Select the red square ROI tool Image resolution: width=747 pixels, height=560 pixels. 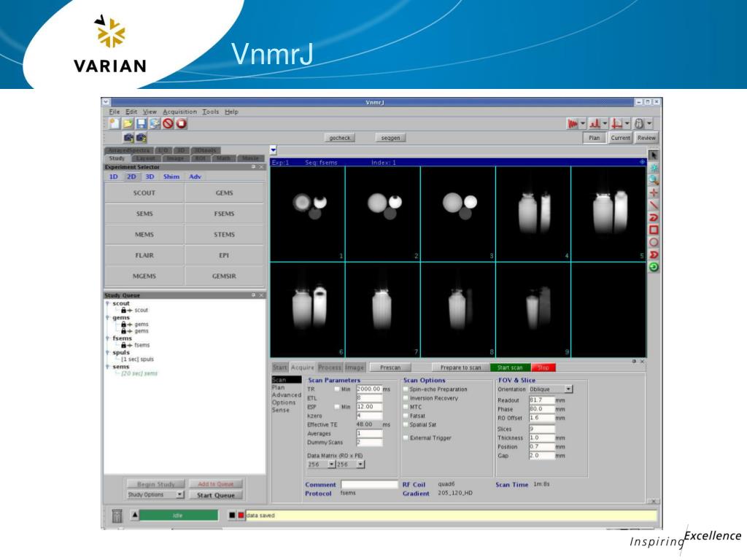(654, 230)
